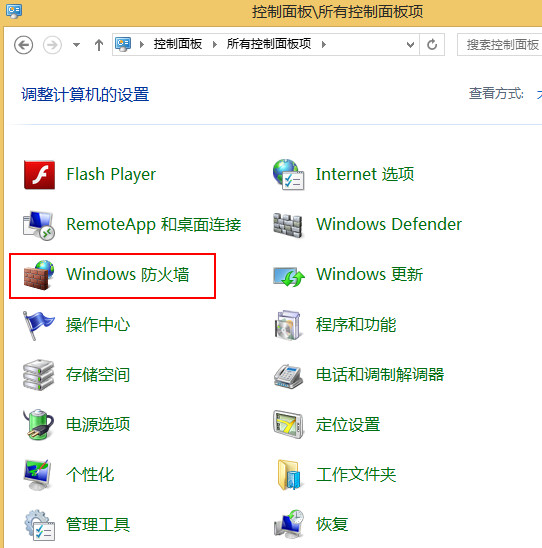Open the Windows 防火墙 brick wall icon
This screenshot has height=548, width=542.
click(x=39, y=275)
